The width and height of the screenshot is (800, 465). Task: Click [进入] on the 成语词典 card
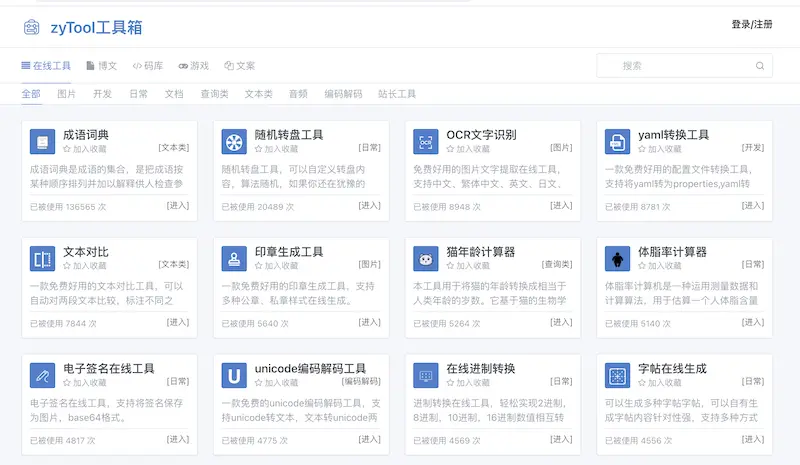(178, 206)
